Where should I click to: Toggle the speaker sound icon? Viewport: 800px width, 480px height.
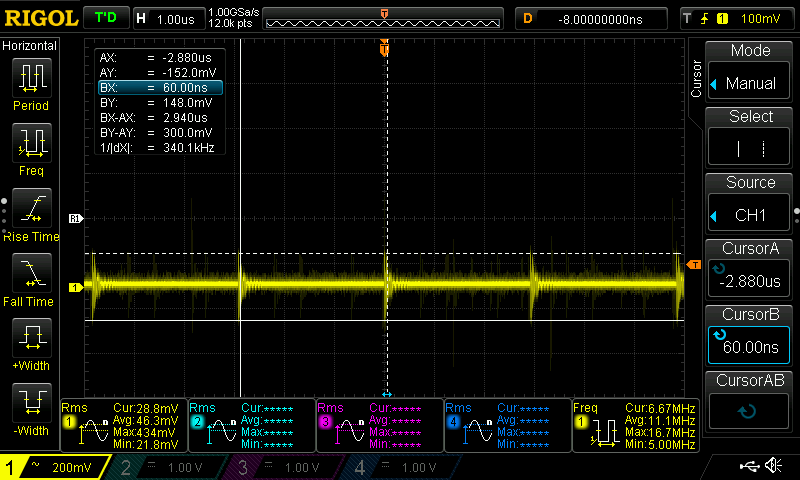[x=774, y=465]
